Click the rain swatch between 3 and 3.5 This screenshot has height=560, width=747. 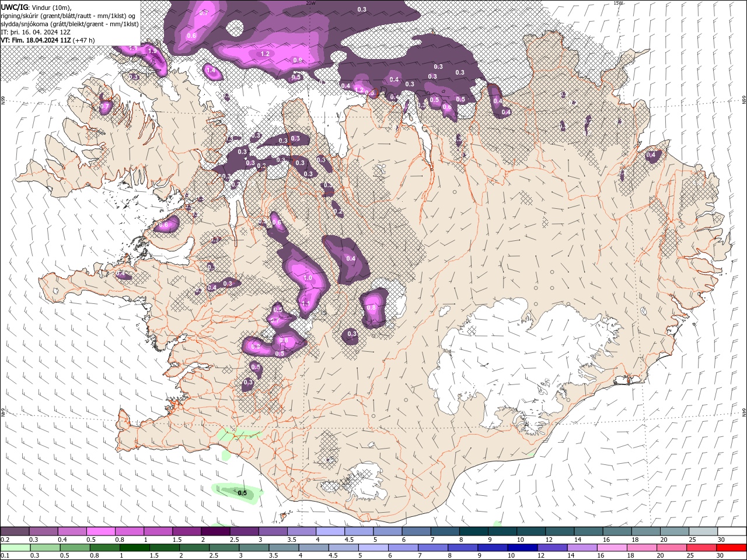tap(254, 548)
